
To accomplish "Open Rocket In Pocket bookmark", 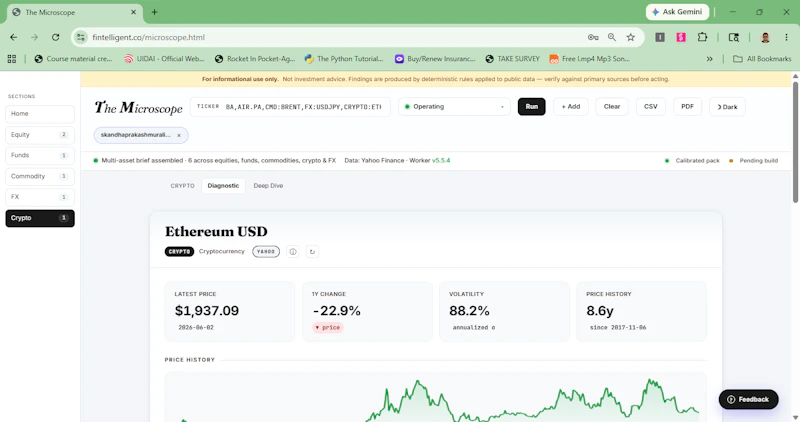I will coord(255,59).
